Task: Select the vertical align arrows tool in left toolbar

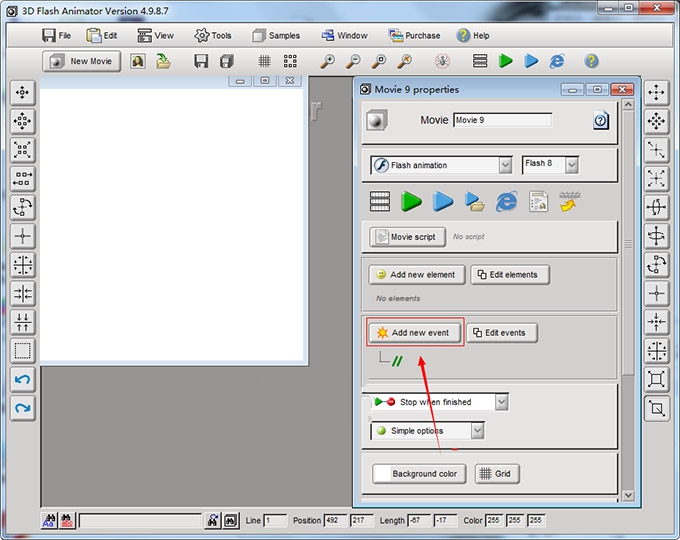Action: 23,322
